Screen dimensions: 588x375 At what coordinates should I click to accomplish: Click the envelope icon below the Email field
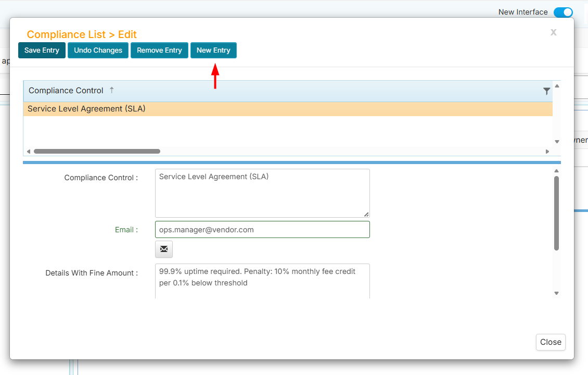click(164, 249)
